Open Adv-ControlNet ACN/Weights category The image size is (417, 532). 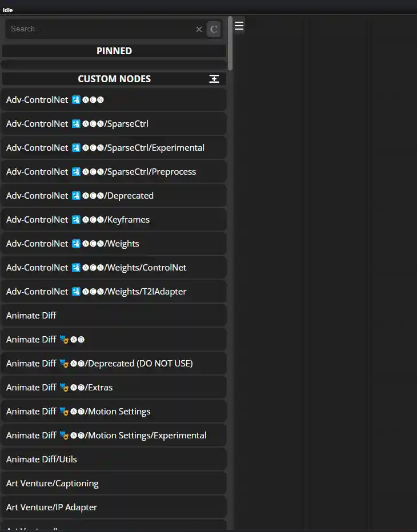114,244
